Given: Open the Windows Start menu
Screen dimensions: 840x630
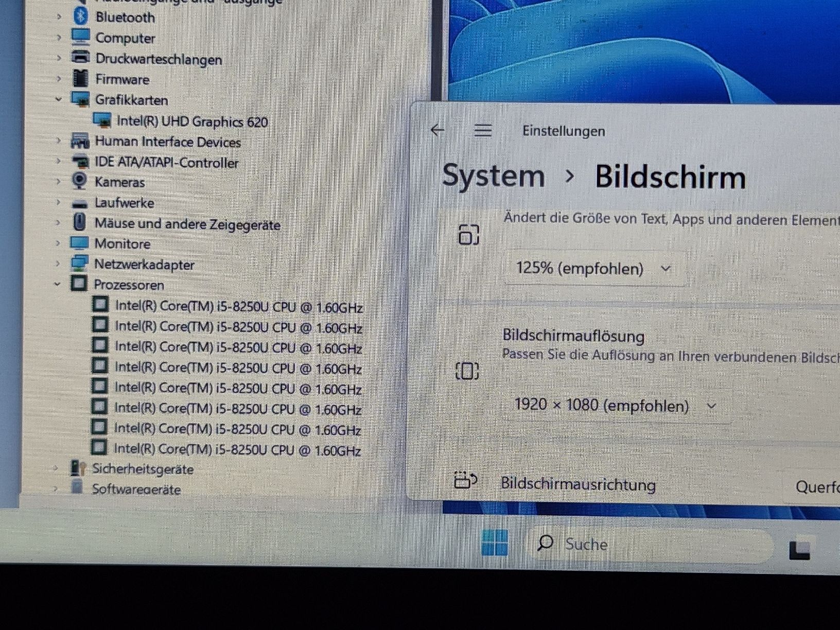Looking at the screenshot, I should tap(495, 542).
